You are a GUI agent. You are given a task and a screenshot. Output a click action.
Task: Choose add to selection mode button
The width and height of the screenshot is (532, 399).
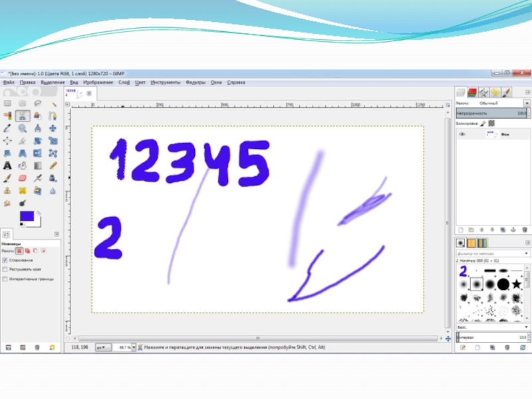[x=27, y=251]
